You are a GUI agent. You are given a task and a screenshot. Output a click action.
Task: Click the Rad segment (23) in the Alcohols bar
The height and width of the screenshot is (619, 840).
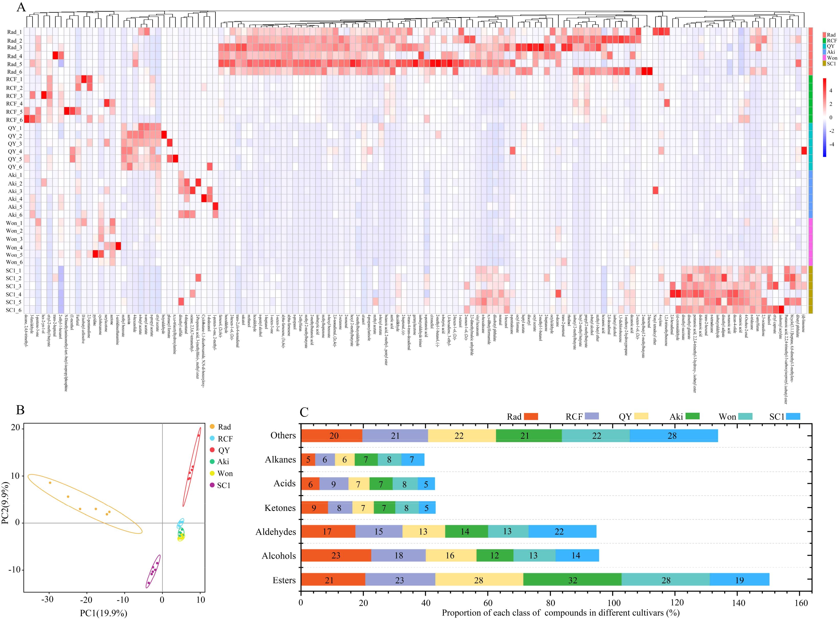(x=336, y=556)
